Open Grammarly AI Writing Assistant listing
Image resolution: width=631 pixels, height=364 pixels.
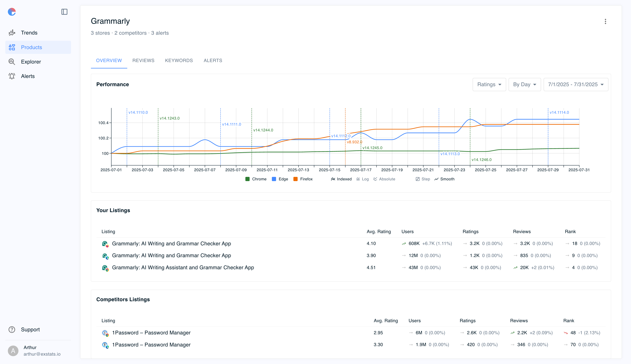coord(183,267)
